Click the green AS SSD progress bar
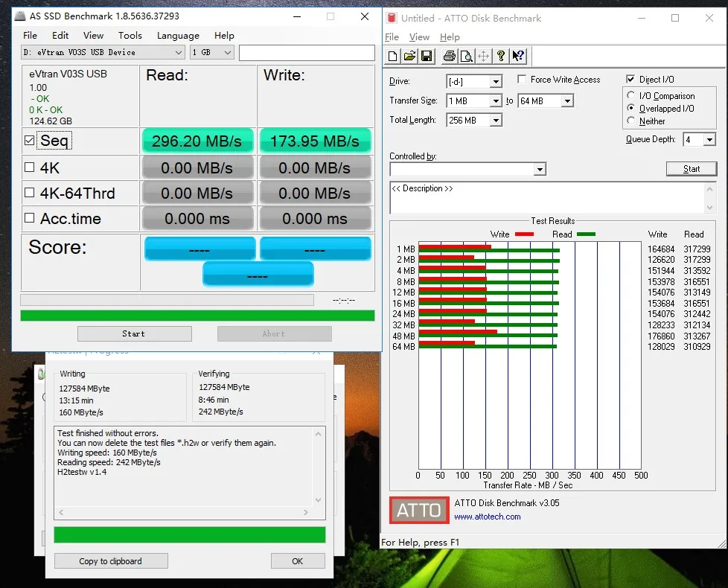Screen dimensions: 728x588 click(197, 316)
